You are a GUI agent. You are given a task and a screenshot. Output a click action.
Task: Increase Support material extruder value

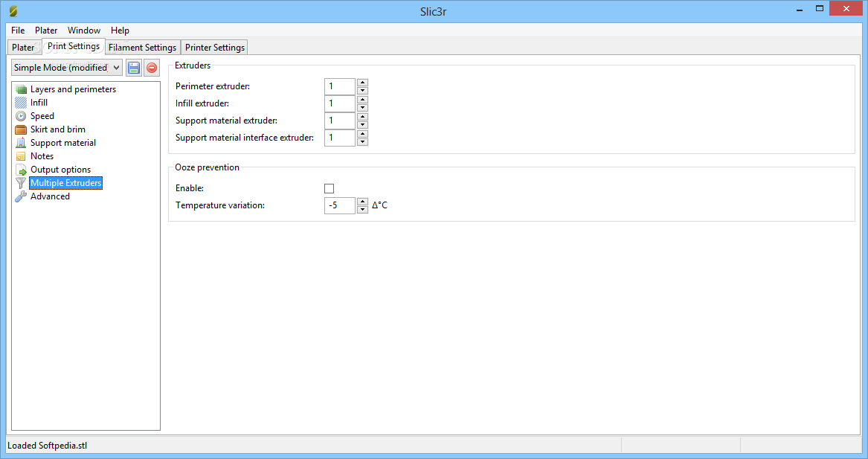(362, 117)
